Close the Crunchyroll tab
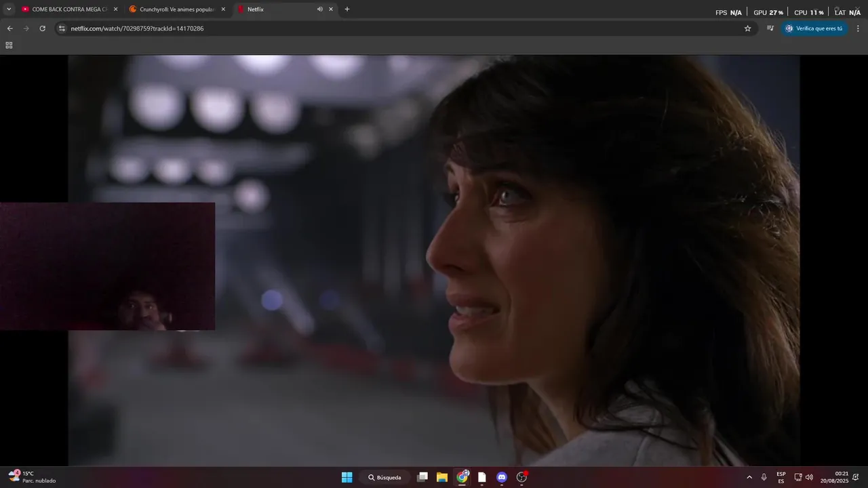 coord(223,9)
